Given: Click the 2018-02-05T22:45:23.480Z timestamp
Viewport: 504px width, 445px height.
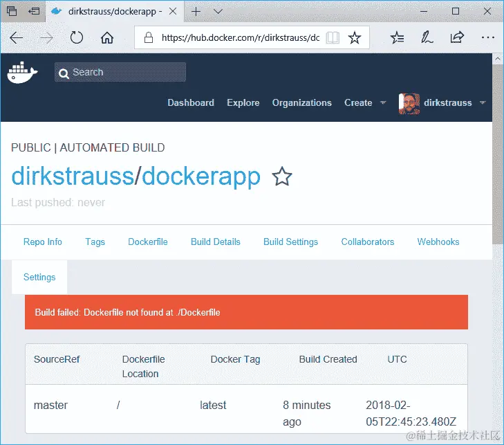Looking at the screenshot, I should (x=411, y=413).
